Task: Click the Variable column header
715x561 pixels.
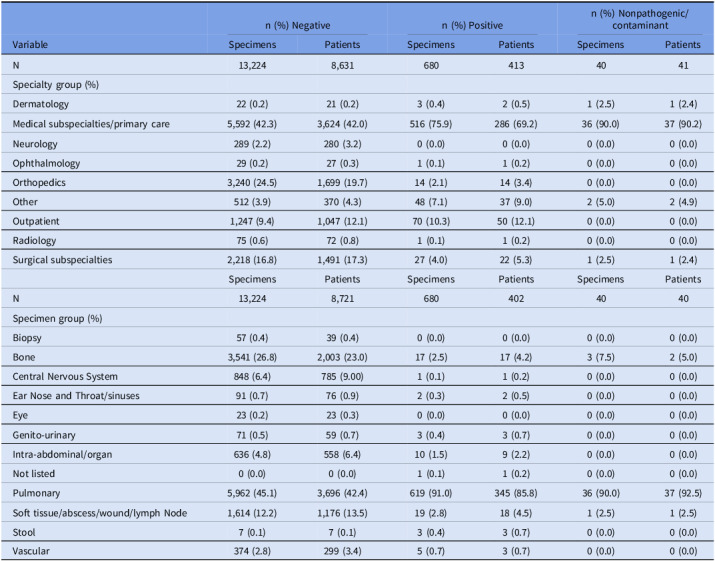Action: (x=30, y=45)
